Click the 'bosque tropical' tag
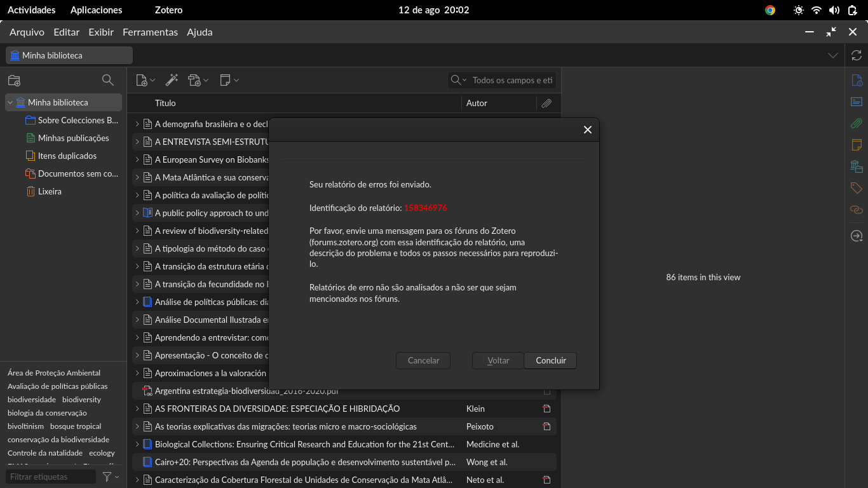The width and height of the screenshot is (868, 488). [76, 426]
